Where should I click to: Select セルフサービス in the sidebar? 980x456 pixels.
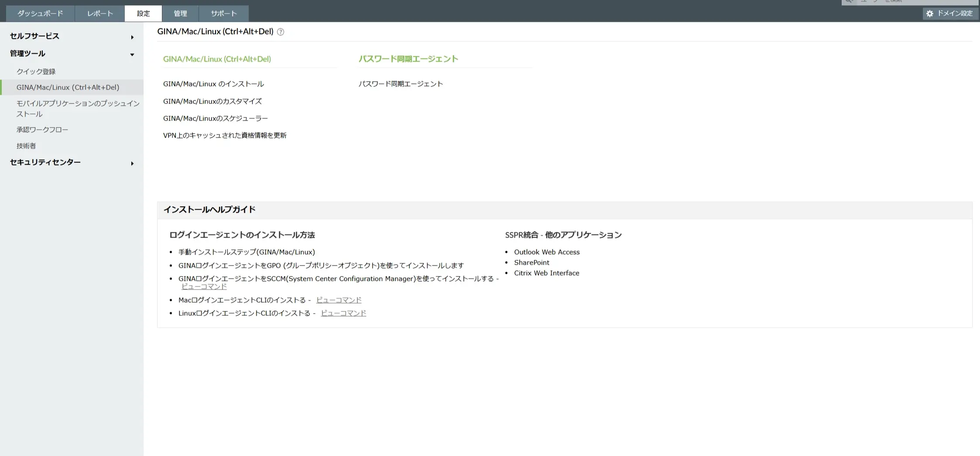pos(34,36)
